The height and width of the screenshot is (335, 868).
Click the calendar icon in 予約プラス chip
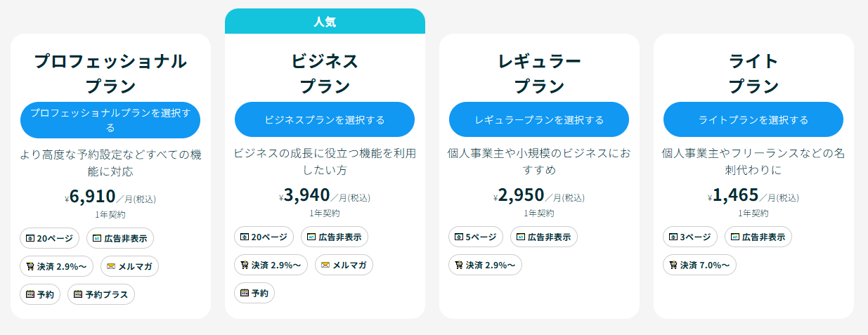[77, 295]
